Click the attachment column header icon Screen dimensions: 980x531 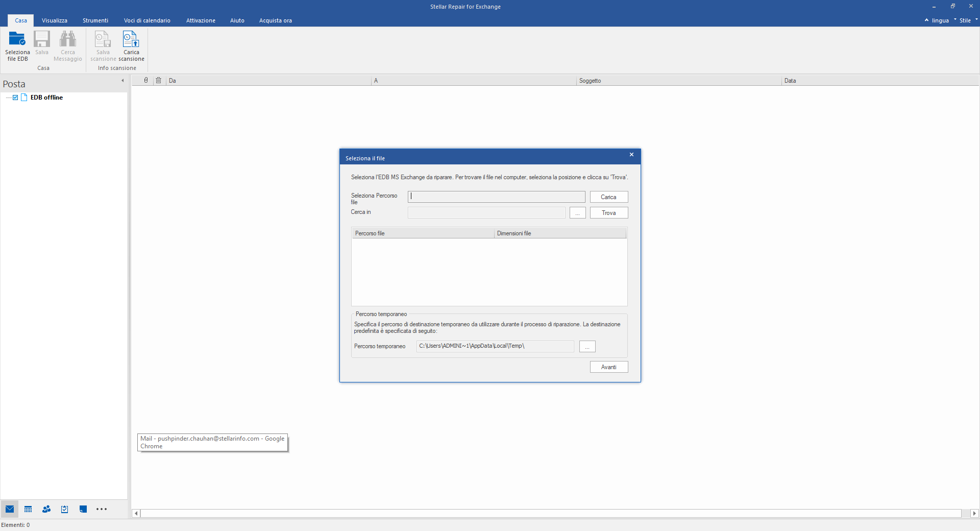click(146, 80)
